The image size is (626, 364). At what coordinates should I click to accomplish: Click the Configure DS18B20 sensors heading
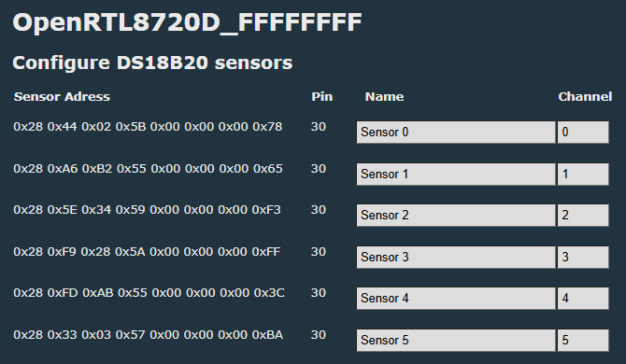click(152, 63)
